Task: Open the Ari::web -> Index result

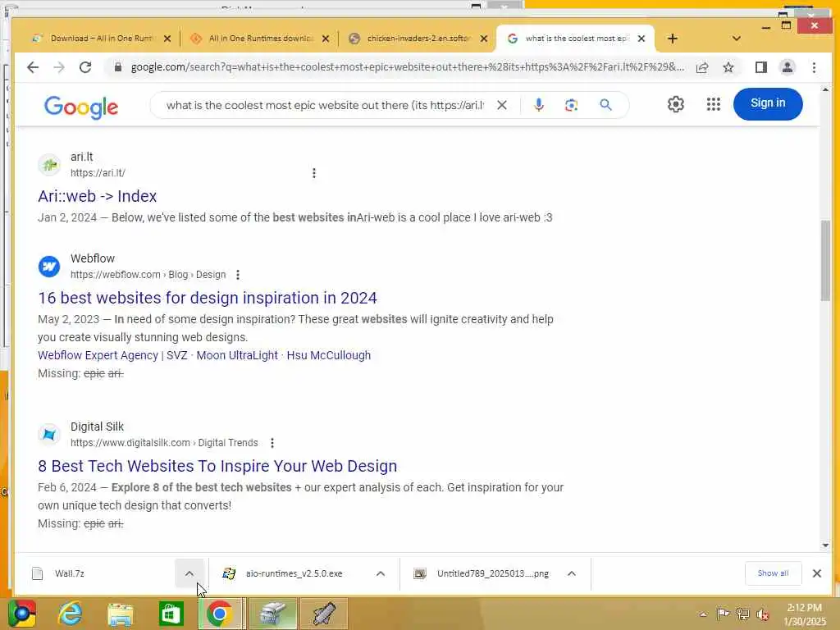Action: [98, 196]
